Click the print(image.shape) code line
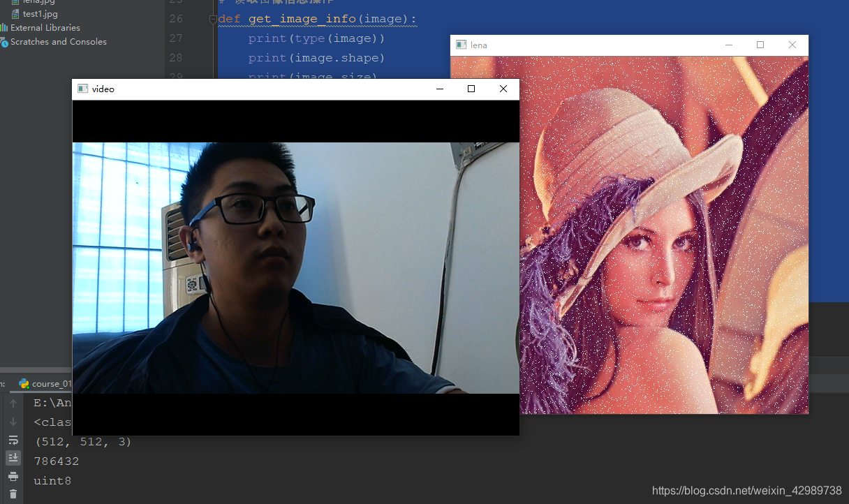 click(x=317, y=58)
